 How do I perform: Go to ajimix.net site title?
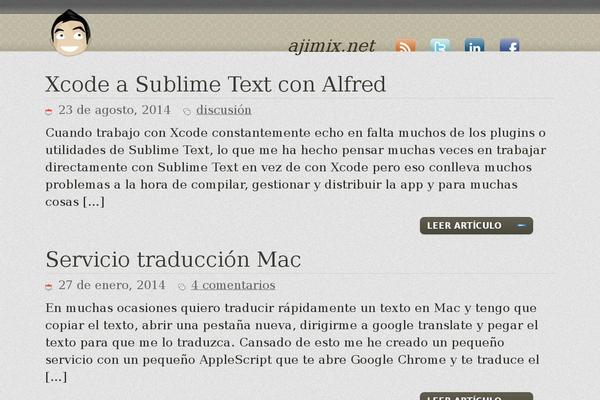[x=331, y=46]
